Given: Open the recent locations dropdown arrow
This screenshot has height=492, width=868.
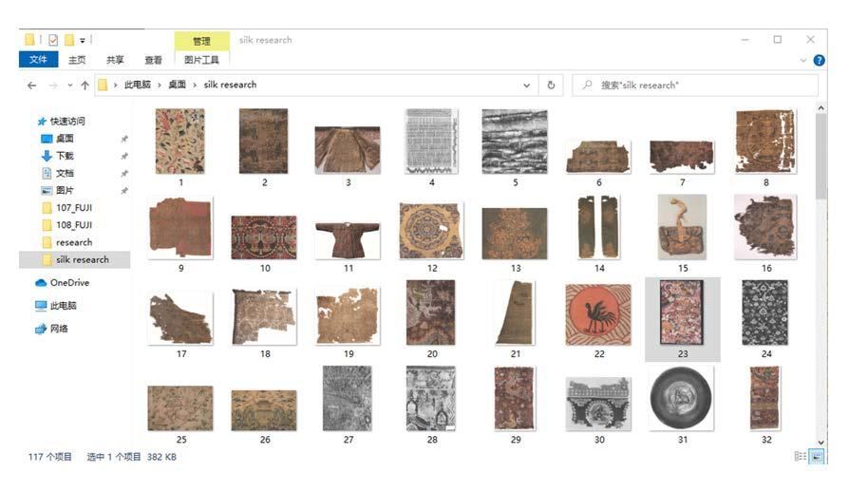Looking at the screenshot, I should (69, 85).
